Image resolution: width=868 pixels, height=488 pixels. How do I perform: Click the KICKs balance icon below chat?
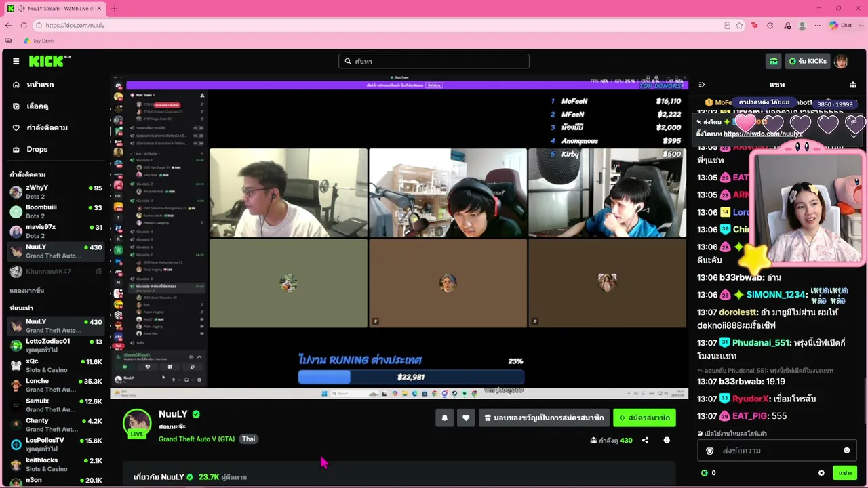tap(704, 473)
